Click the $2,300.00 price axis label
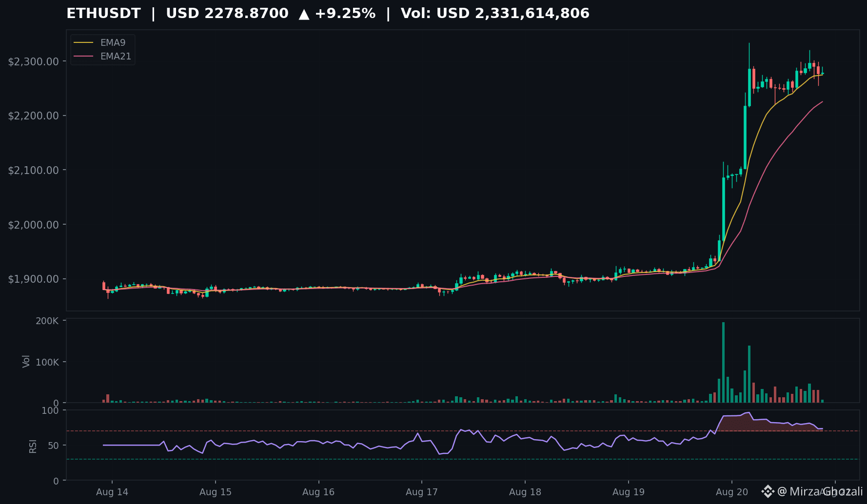867x504 pixels. click(x=34, y=61)
